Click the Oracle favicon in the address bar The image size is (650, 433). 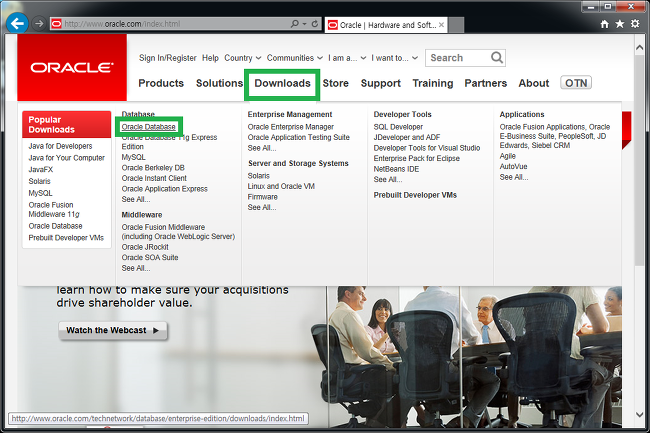[56, 24]
